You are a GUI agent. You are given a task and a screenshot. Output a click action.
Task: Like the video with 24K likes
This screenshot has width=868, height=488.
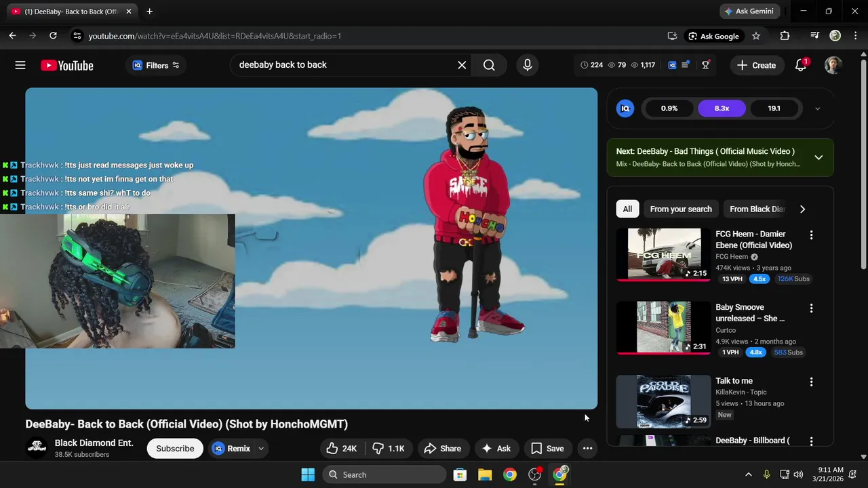click(x=342, y=448)
